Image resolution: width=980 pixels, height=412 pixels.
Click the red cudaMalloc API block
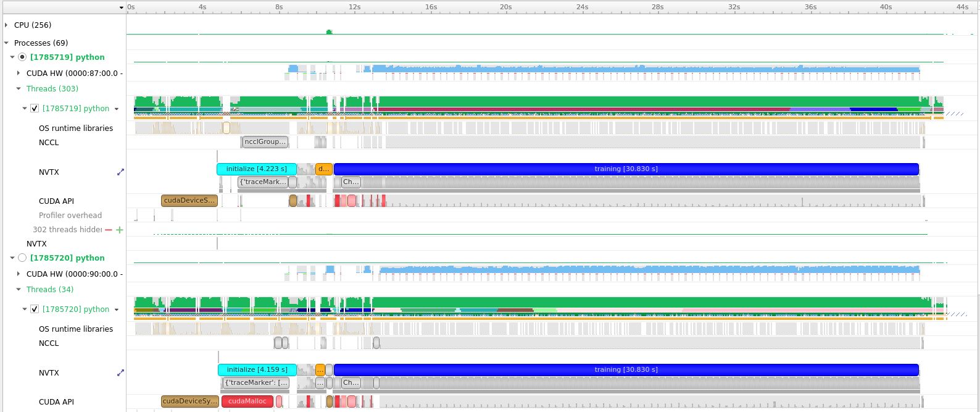247,401
